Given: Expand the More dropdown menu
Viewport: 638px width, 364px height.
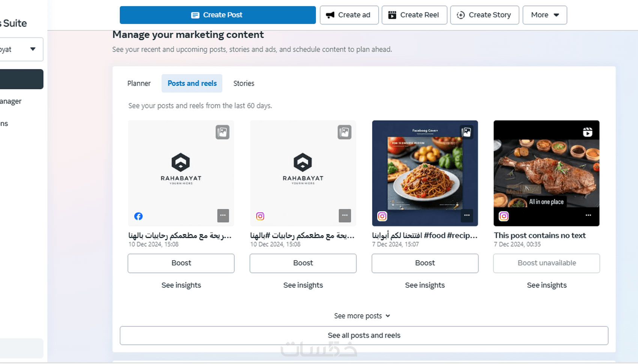Looking at the screenshot, I should [545, 15].
